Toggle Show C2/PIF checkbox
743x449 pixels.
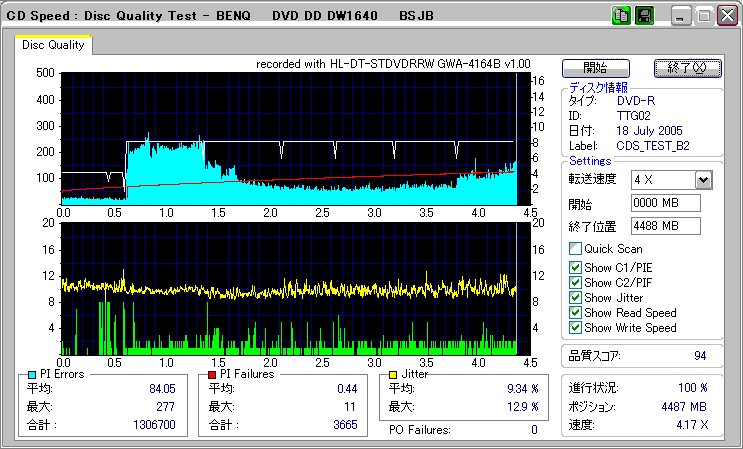(x=575, y=282)
